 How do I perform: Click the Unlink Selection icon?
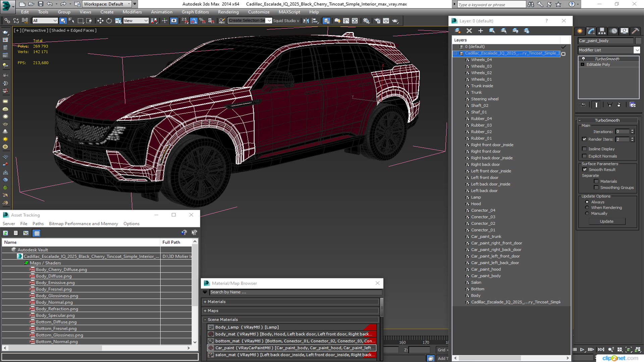(x=16, y=21)
